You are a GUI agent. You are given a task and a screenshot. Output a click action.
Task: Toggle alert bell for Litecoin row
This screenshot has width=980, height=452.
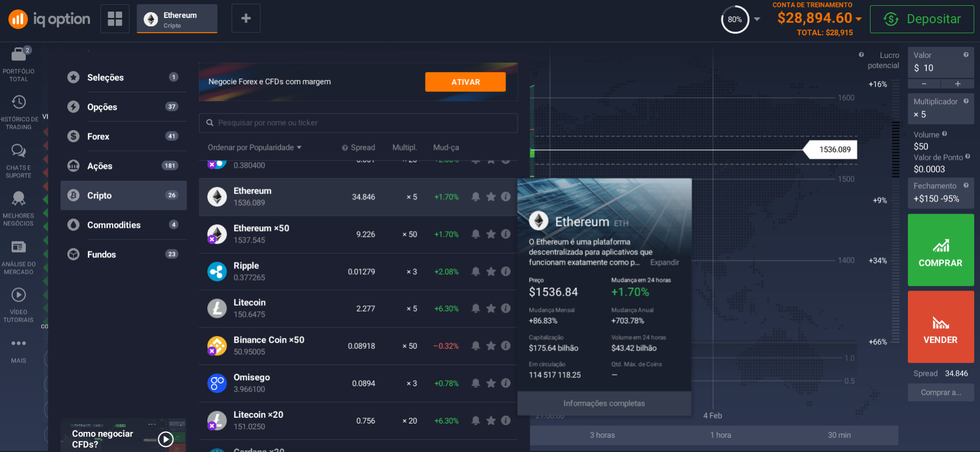tap(476, 308)
